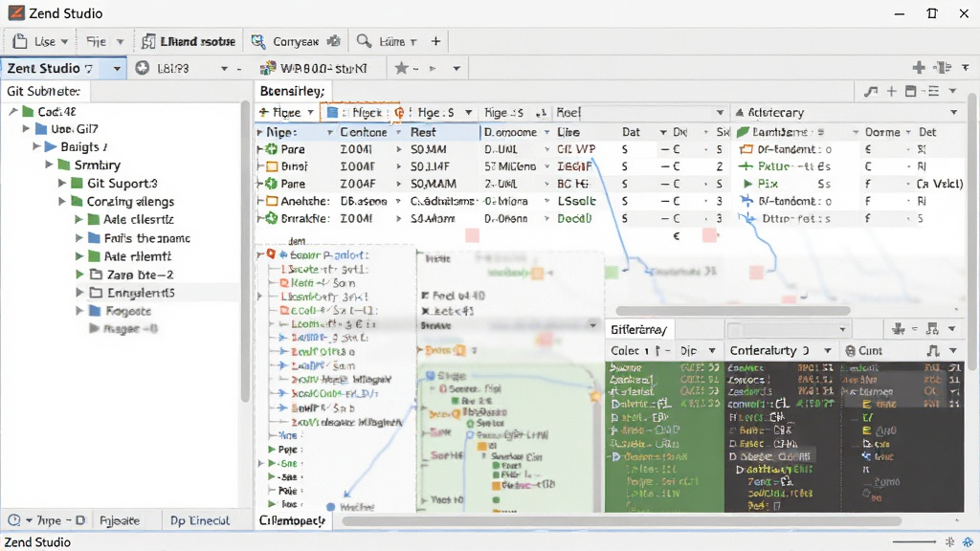Open the Fje toolbar menu
The width and height of the screenshot is (980, 551).
(104, 41)
